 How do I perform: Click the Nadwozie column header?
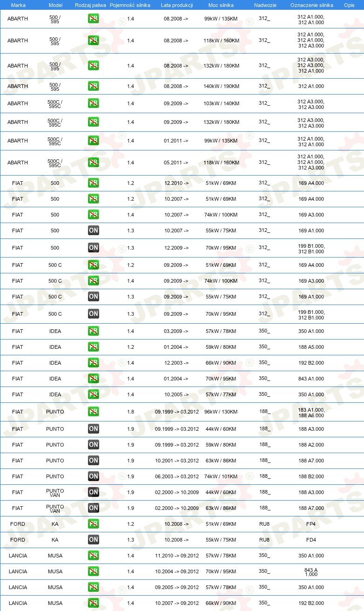pyautogui.click(x=264, y=5)
